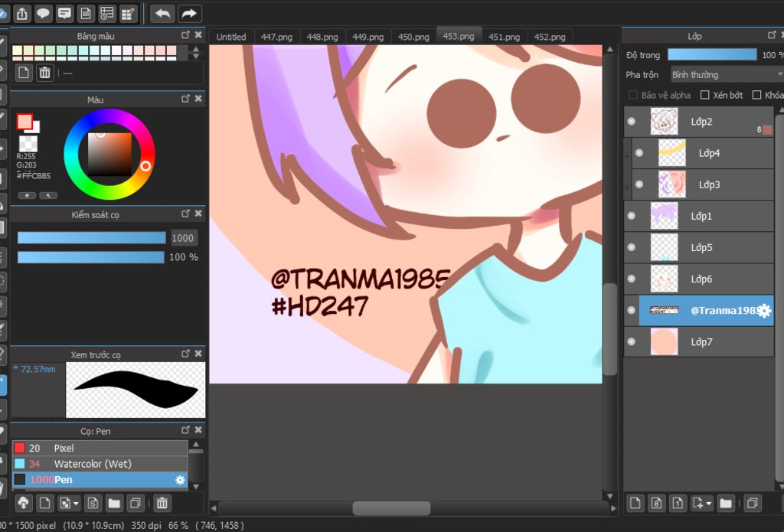The height and width of the screenshot is (532, 784).
Task: Click the Redo arrow button
Action: point(189,14)
